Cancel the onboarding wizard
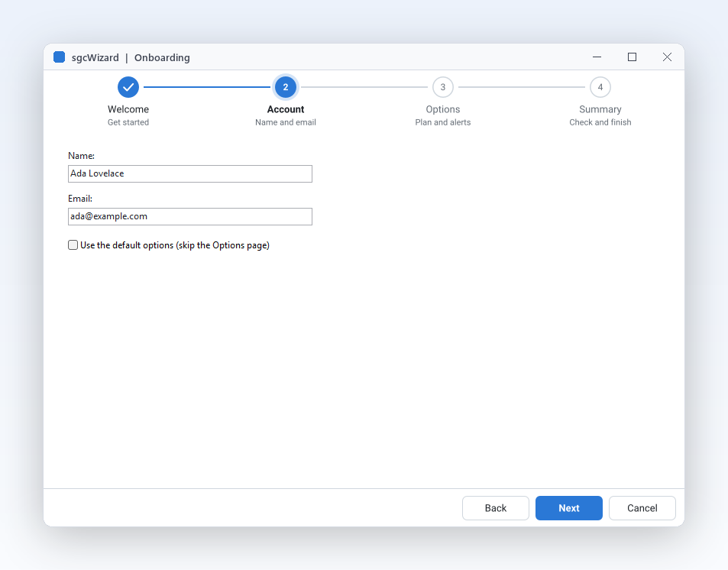 click(642, 508)
